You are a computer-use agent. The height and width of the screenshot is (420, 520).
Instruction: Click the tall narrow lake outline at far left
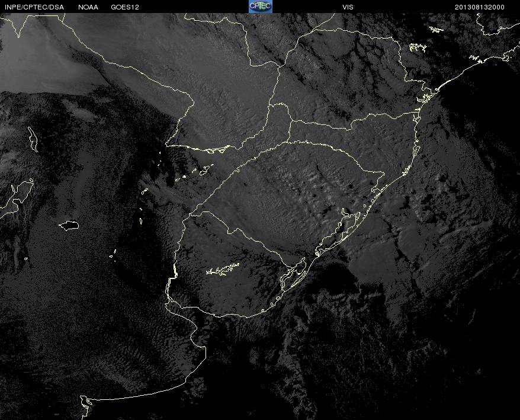pyautogui.click(x=32, y=139)
